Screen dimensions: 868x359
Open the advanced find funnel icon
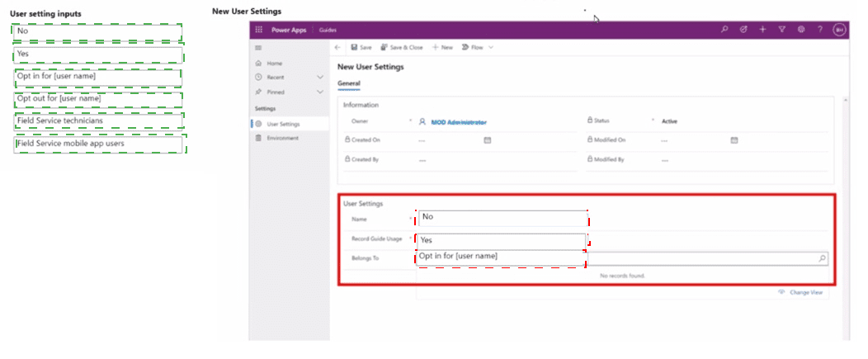[x=781, y=30]
